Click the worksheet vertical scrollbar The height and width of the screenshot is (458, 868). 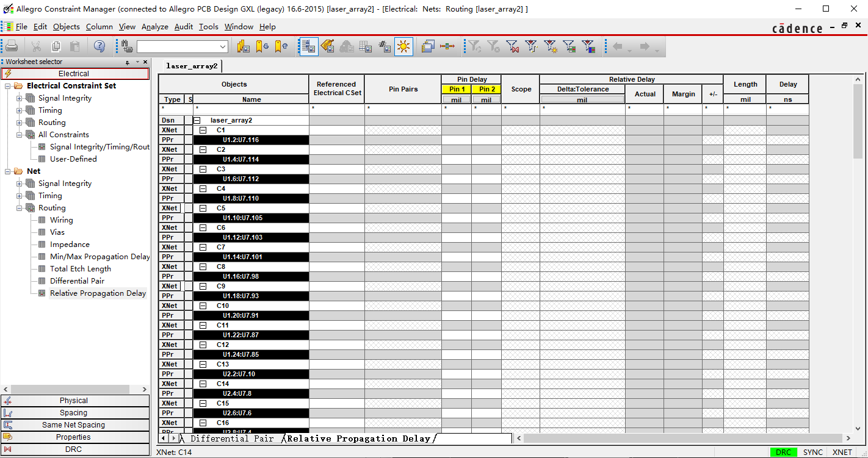click(858, 253)
